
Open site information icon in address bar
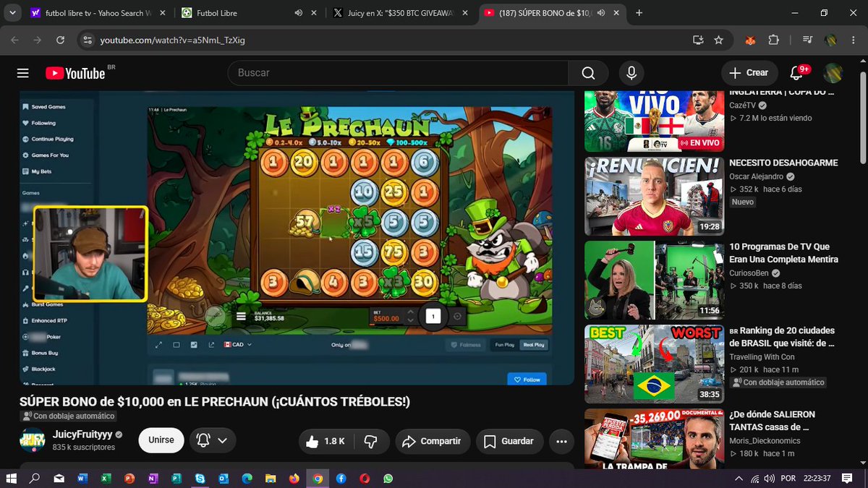point(87,40)
